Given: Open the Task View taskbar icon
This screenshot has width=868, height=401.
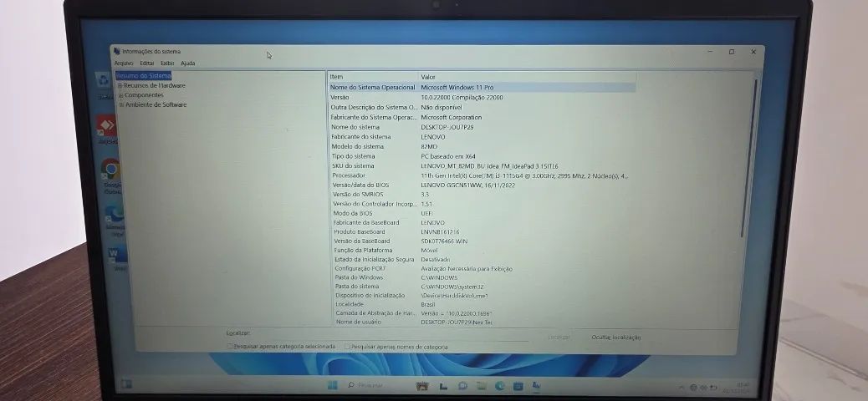Looking at the screenshot, I should (443, 385).
